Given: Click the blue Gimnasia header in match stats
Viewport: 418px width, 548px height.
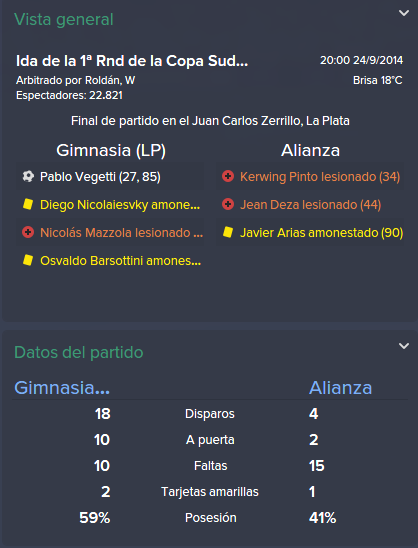Looking at the screenshot, I should click(x=62, y=388).
